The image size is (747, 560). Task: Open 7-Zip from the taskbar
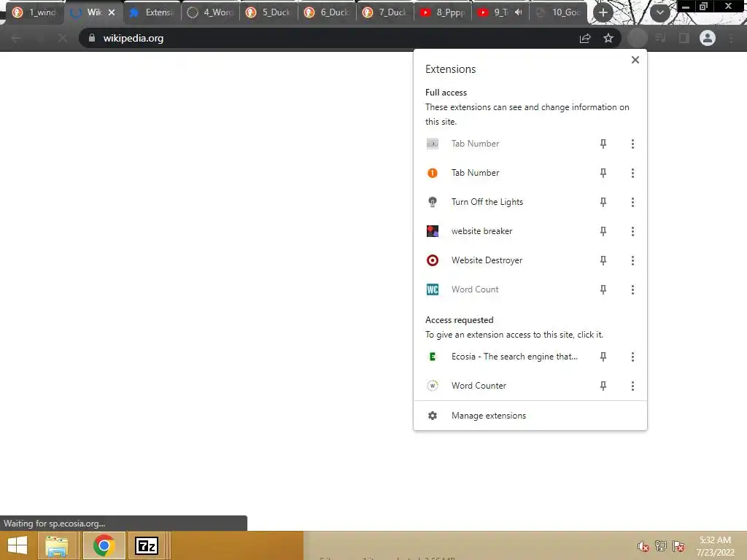(x=146, y=545)
